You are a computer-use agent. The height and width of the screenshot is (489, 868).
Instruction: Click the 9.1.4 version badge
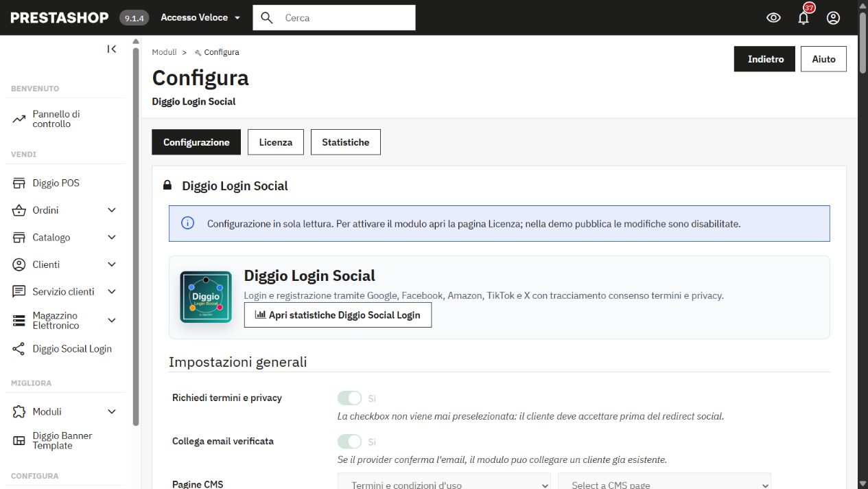click(x=134, y=18)
